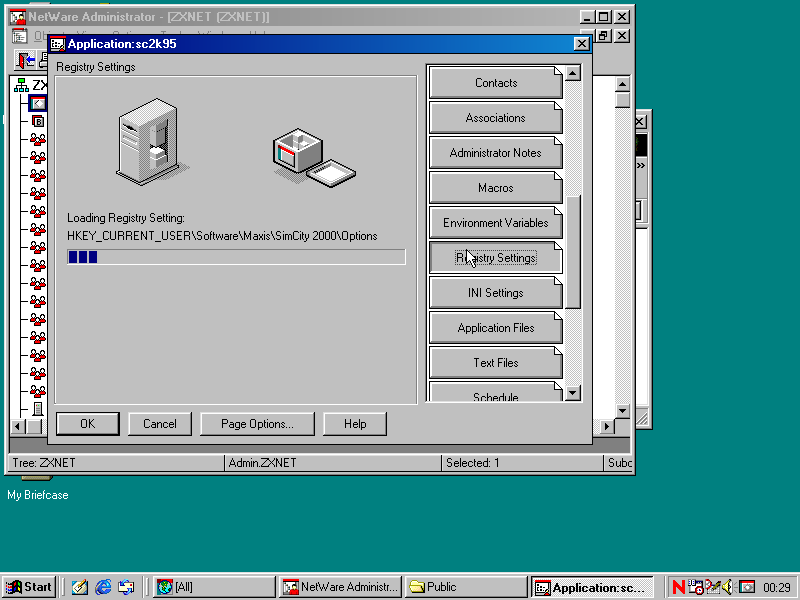Open the NetWare Administrator title bar system icon
The height and width of the screenshot is (600, 800).
(18, 17)
